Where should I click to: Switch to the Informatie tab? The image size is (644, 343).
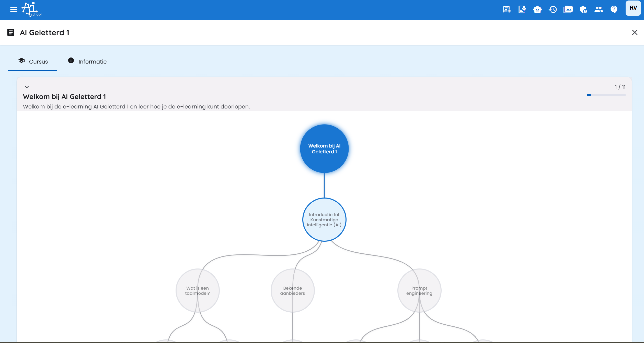[x=87, y=62]
